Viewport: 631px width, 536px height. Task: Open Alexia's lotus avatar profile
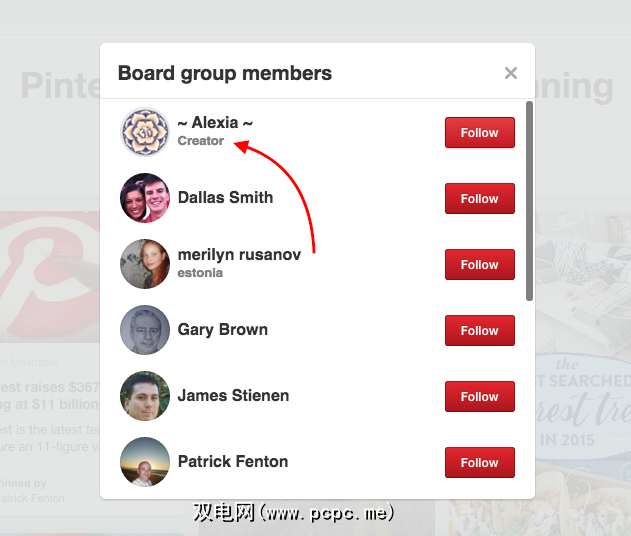click(145, 132)
